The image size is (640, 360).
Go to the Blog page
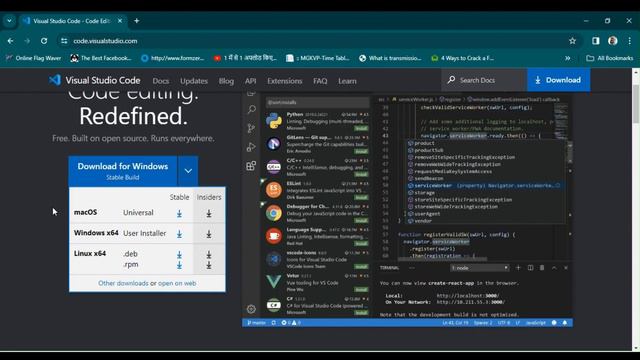tap(226, 81)
